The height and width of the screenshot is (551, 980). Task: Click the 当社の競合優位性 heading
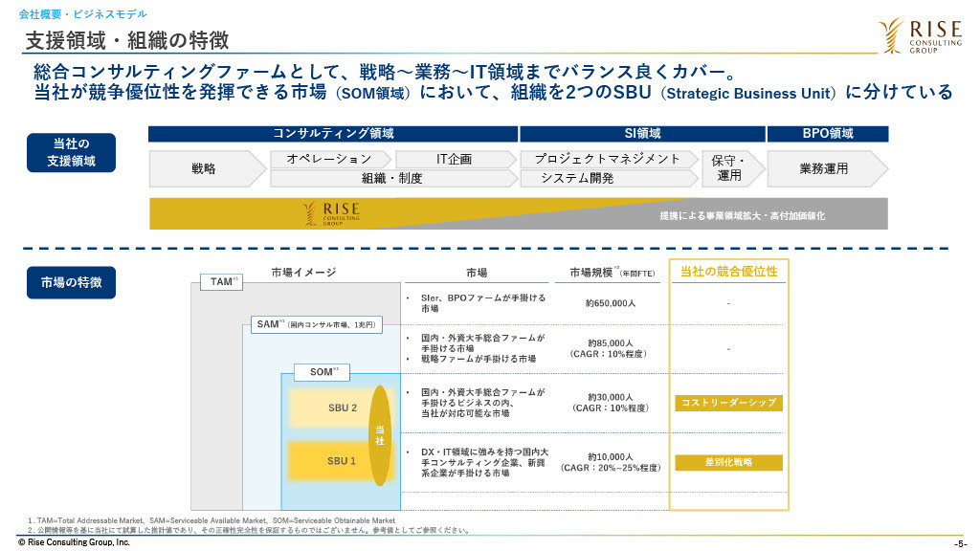point(728,272)
